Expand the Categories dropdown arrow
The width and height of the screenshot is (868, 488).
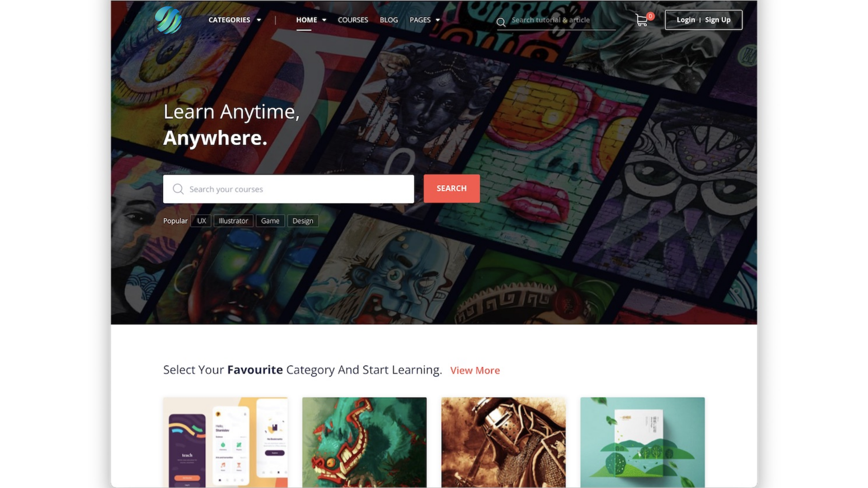(259, 20)
